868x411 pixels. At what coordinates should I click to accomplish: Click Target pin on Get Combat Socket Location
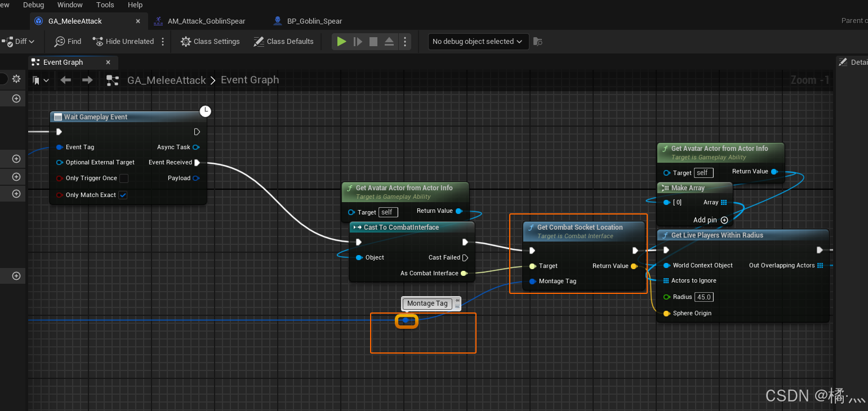532,266
